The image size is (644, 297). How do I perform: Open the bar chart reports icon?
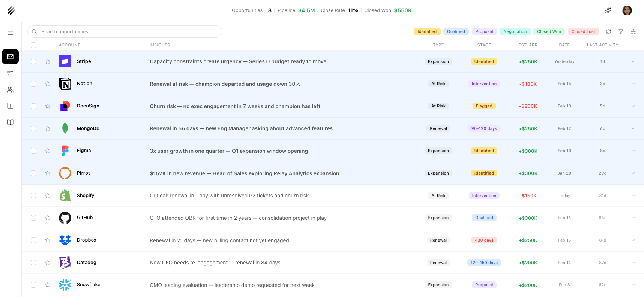point(10,106)
